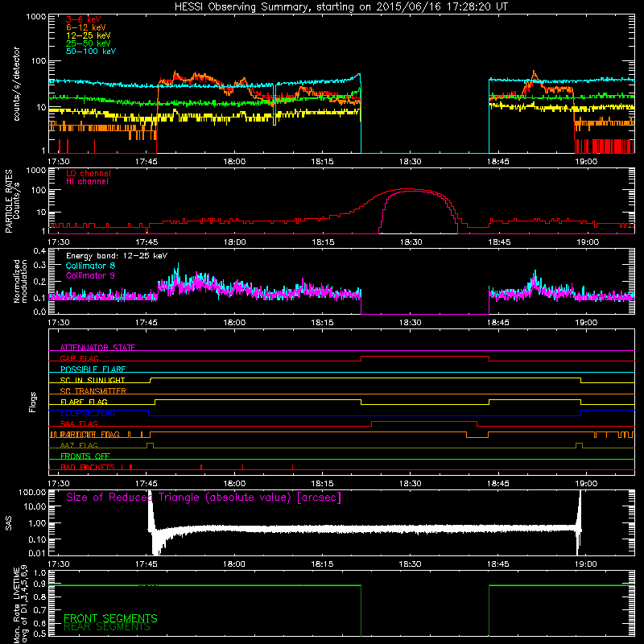
Task: Click the 50-100 keV legend entry
Action: (91, 52)
